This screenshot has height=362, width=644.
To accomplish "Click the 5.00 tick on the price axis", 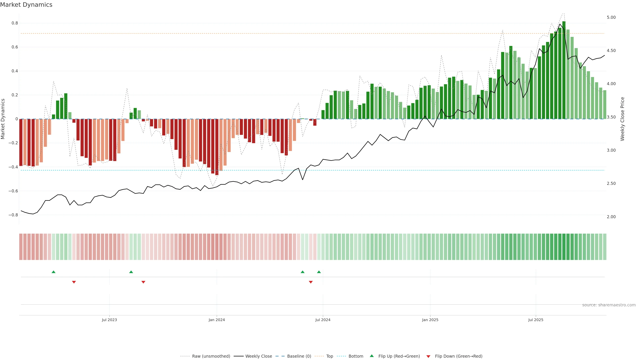I will [x=611, y=17].
